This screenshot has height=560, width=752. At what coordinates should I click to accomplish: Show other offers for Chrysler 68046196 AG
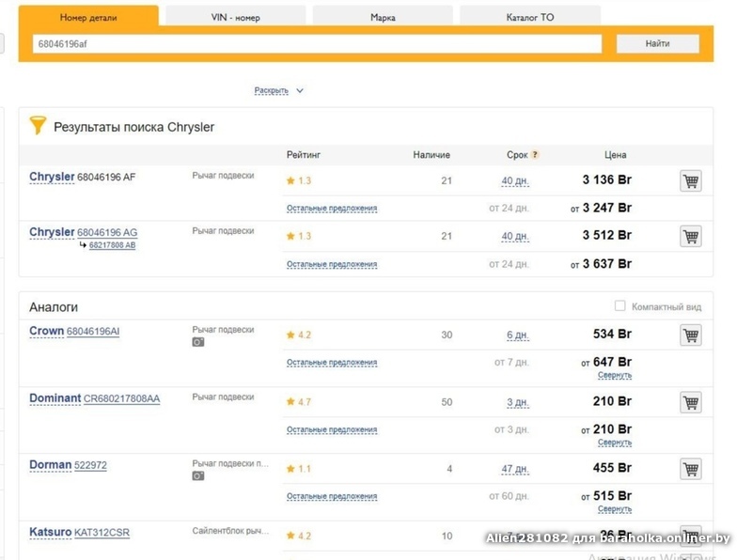[332, 264]
